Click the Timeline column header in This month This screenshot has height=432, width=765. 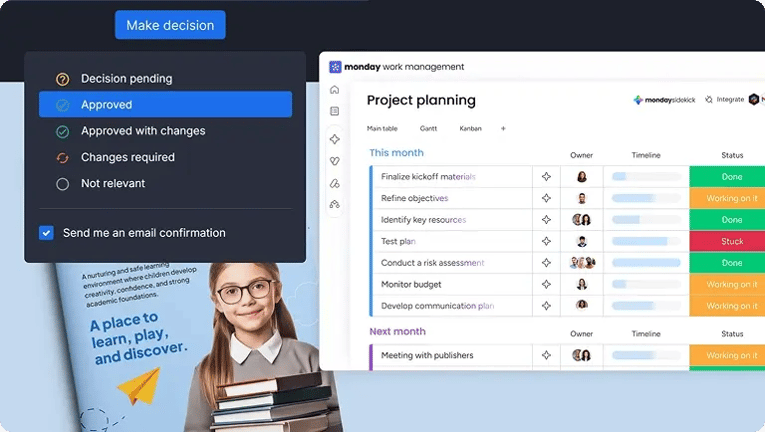pos(646,155)
